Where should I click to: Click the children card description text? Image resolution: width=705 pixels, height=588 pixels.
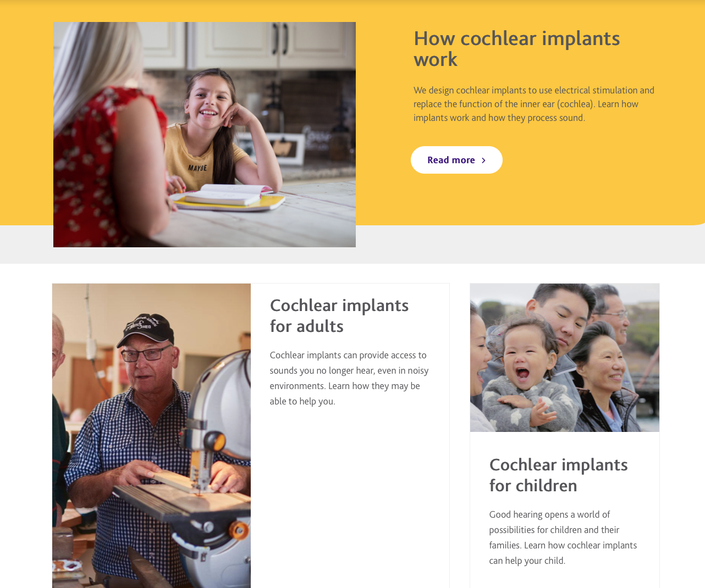[x=563, y=537]
